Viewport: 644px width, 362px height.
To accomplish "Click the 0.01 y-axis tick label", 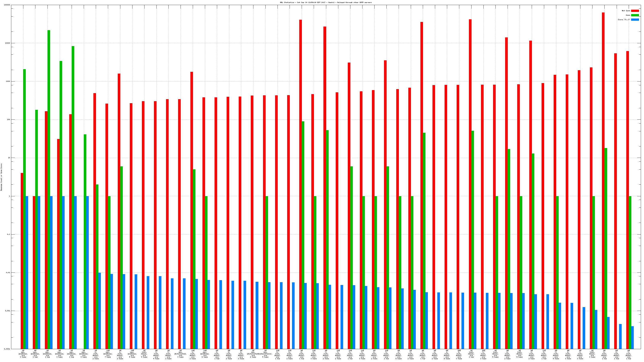I will coord(8,273).
